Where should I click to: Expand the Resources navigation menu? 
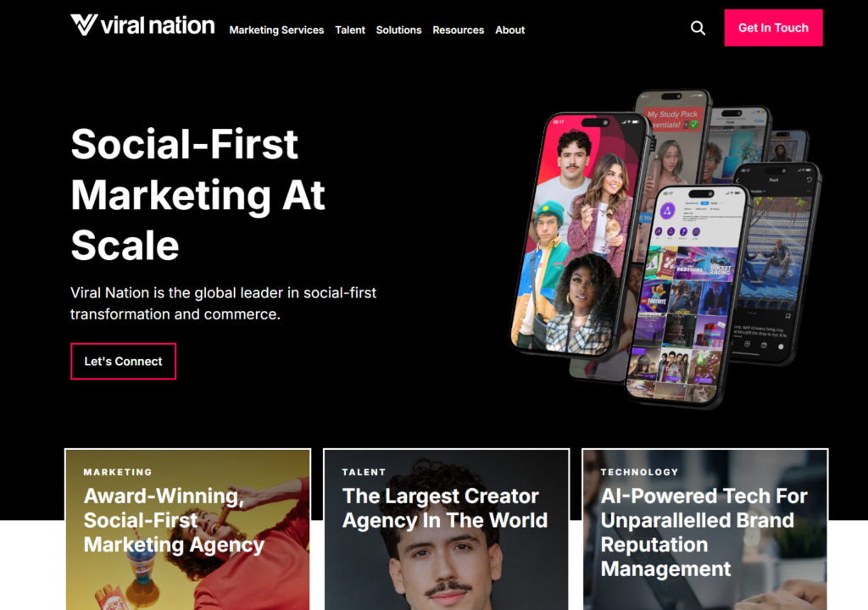coord(459,30)
